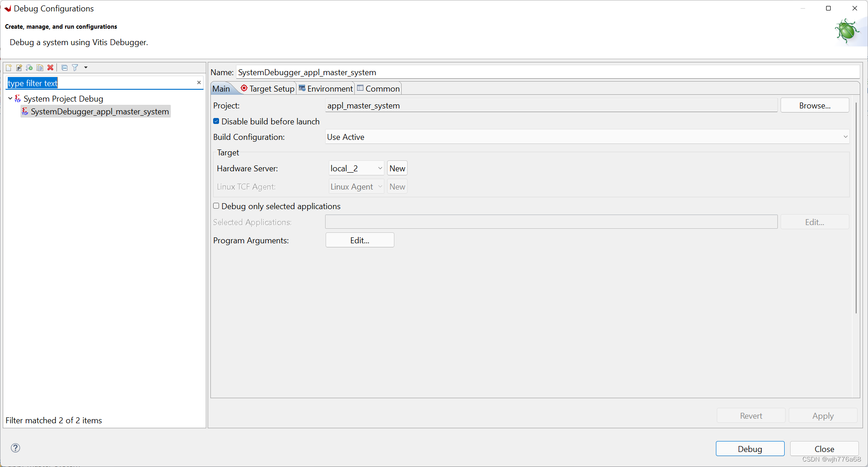The height and width of the screenshot is (467, 868).
Task: Collapse the System Project Debug node
Action: click(x=10, y=98)
